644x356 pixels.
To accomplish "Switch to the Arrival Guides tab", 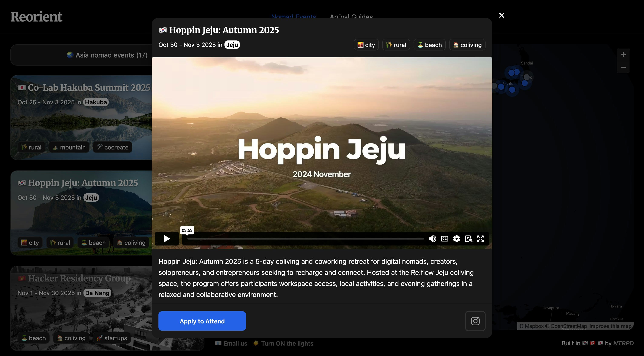I will click(351, 16).
